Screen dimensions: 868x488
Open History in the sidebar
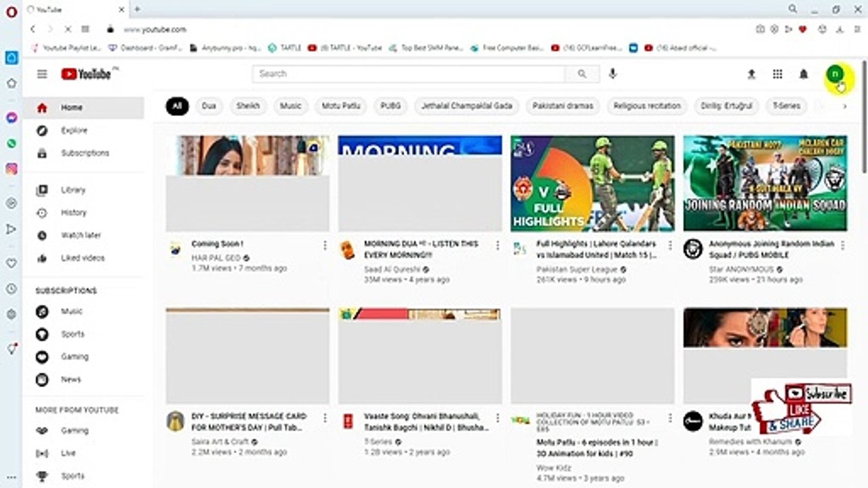coord(83,213)
